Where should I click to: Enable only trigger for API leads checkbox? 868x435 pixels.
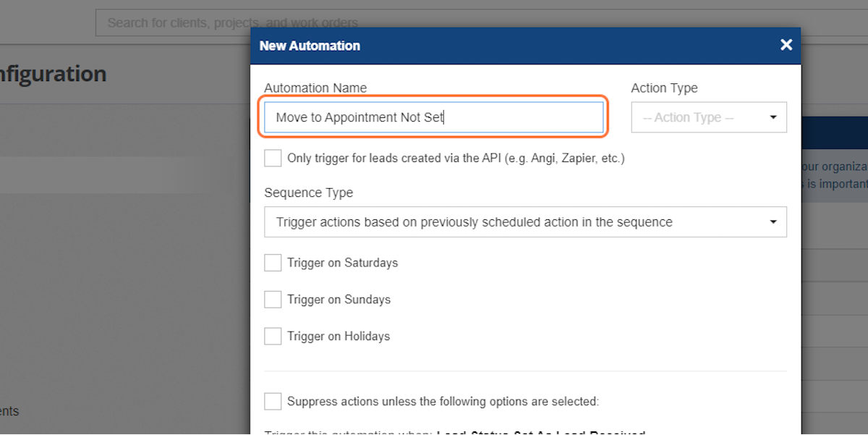(x=273, y=158)
